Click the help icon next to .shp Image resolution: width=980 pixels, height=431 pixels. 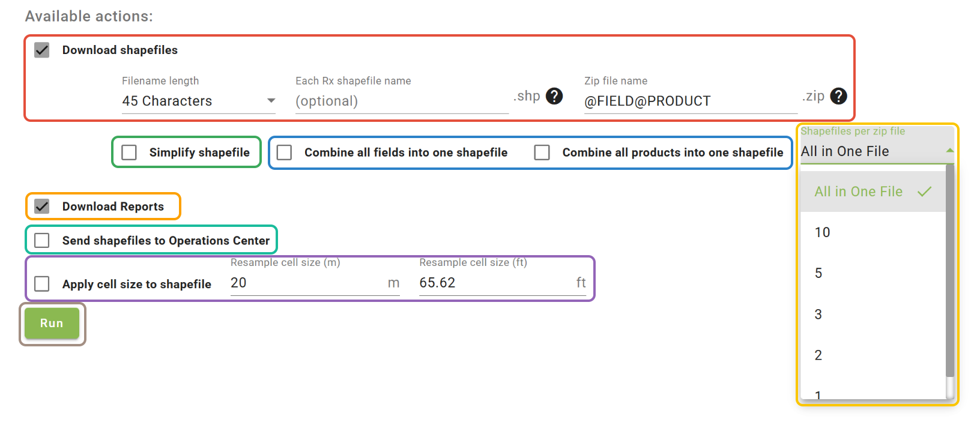[554, 96]
